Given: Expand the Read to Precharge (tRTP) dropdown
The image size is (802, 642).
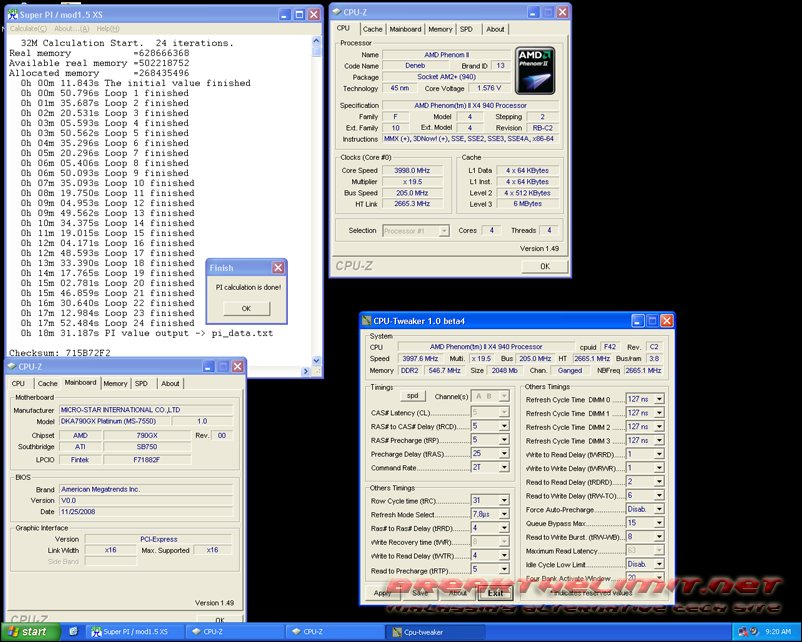Looking at the screenshot, I should coord(504,569).
